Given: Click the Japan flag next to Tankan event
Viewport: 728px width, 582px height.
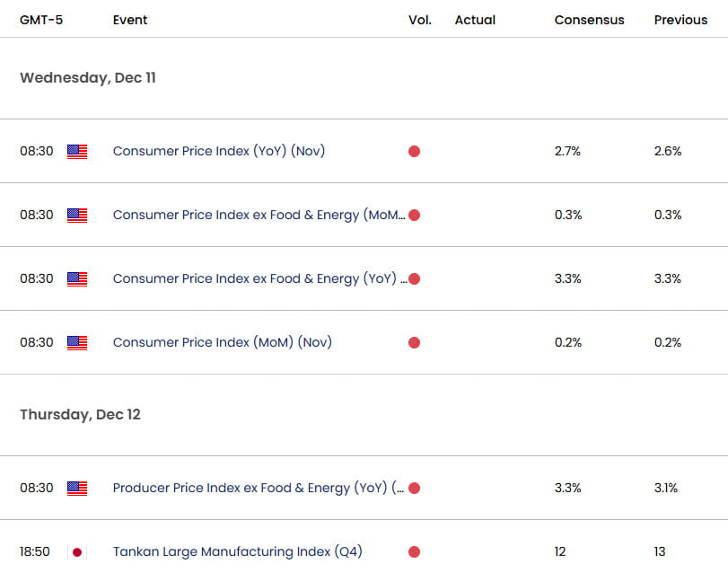Looking at the screenshot, I should point(77,551).
